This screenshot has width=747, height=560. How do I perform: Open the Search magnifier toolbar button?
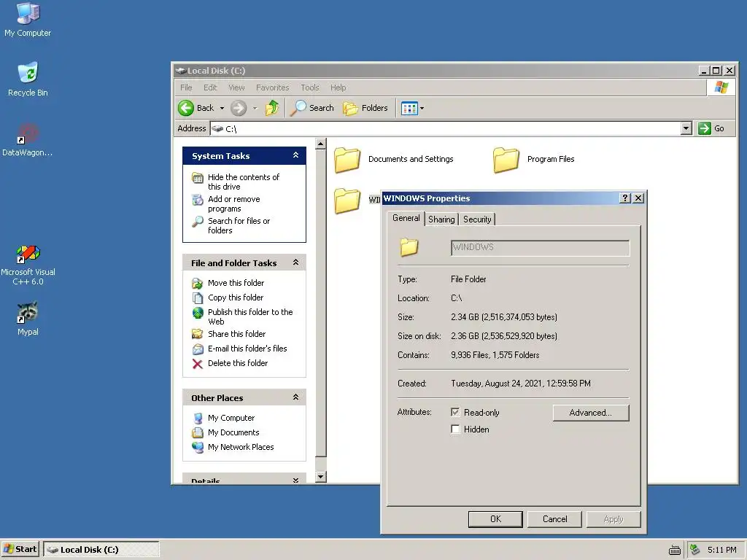(x=312, y=108)
